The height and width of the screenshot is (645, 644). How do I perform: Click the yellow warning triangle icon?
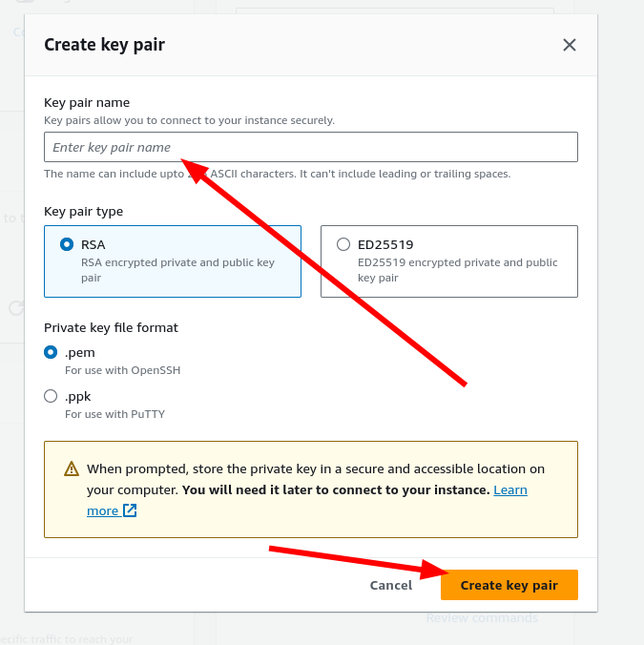tap(72, 468)
